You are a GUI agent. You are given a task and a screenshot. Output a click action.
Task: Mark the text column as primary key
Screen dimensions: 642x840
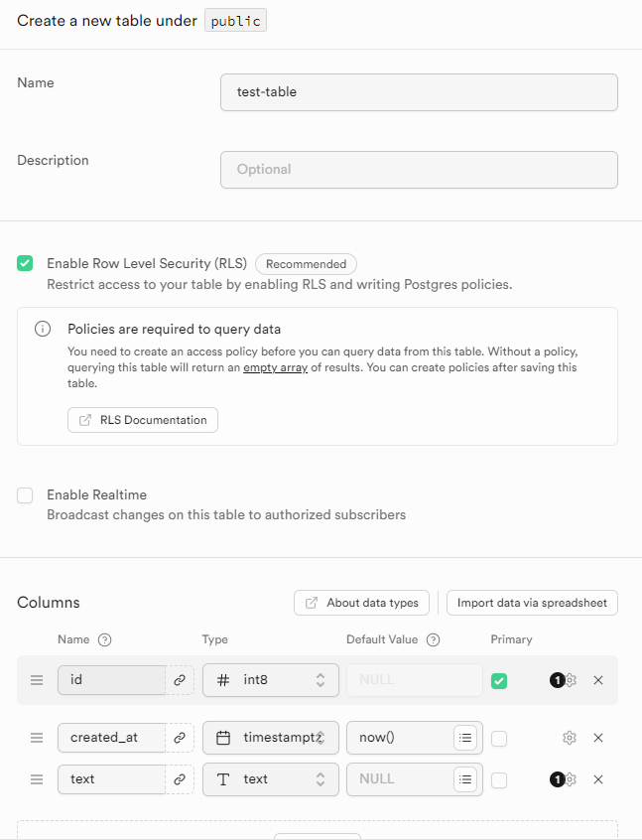[499, 779]
